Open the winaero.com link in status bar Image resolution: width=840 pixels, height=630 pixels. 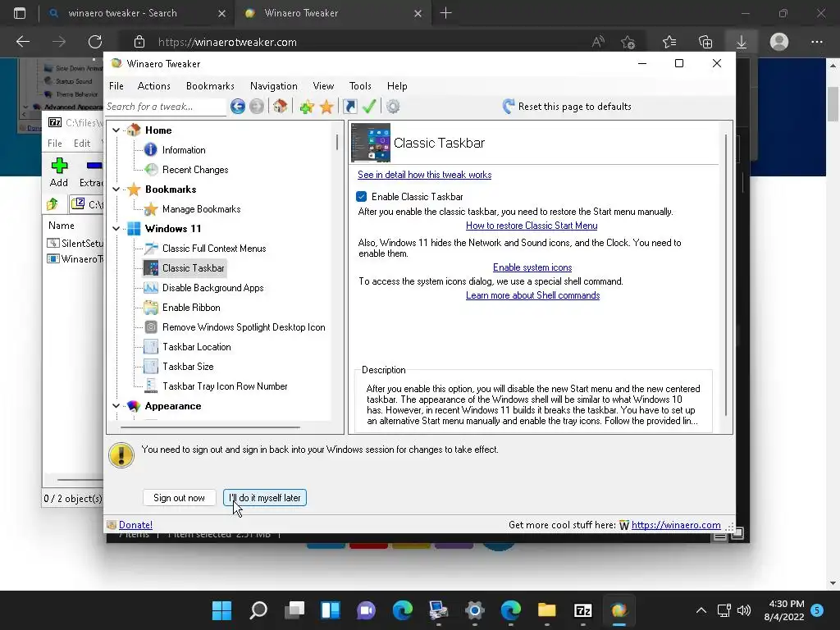pos(676,525)
